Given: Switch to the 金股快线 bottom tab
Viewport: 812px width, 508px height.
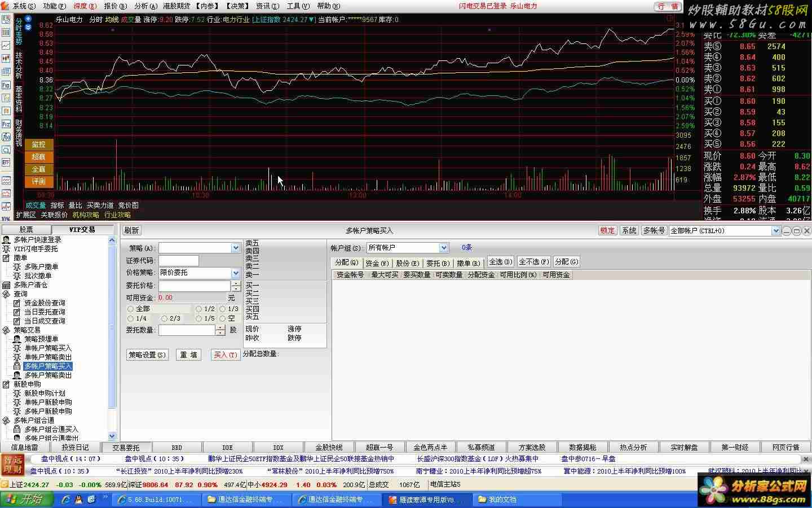Looking at the screenshot, I should 329,448.
